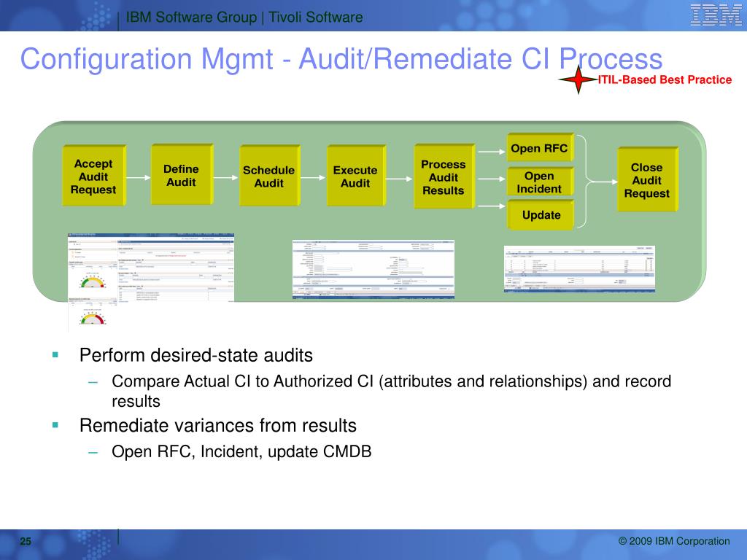Click the Process Audit Results box
Image resolution: width=747 pixels, height=560 pixels.
[444, 176]
